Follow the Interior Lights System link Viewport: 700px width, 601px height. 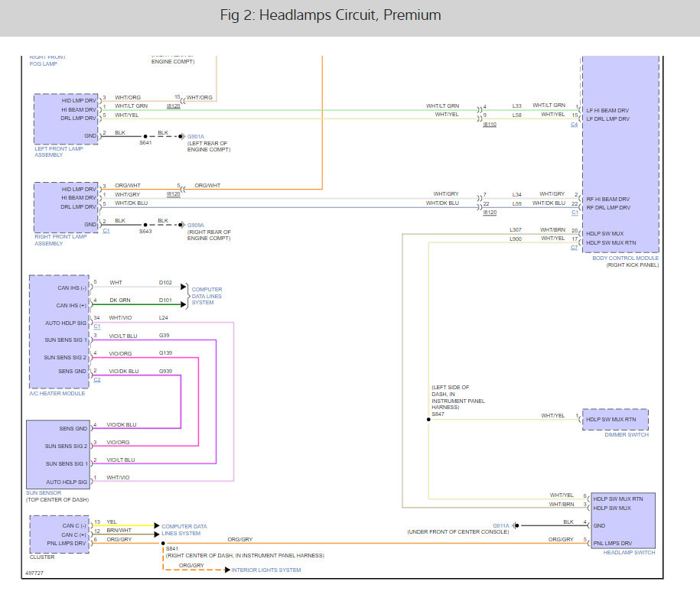click(266, 570)
